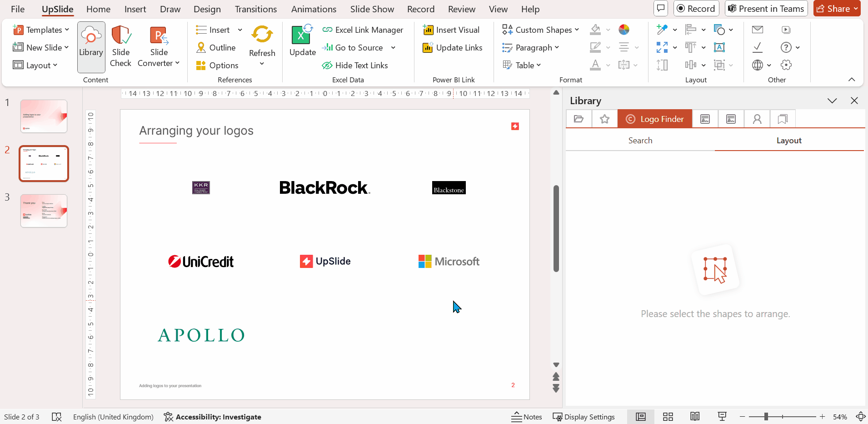Click the outline pen icon

click(595, 47)
